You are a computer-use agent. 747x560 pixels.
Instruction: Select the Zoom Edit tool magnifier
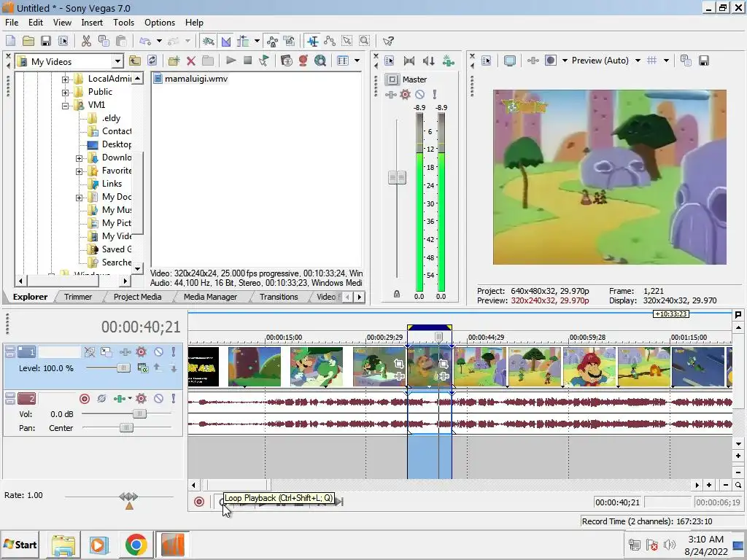point(365,41)
